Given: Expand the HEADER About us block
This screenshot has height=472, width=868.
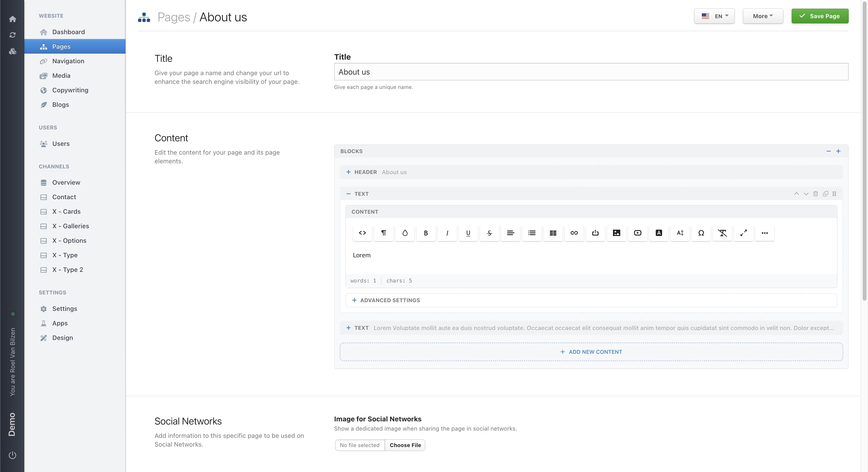Looking at the screenshot, I should 349,172.
